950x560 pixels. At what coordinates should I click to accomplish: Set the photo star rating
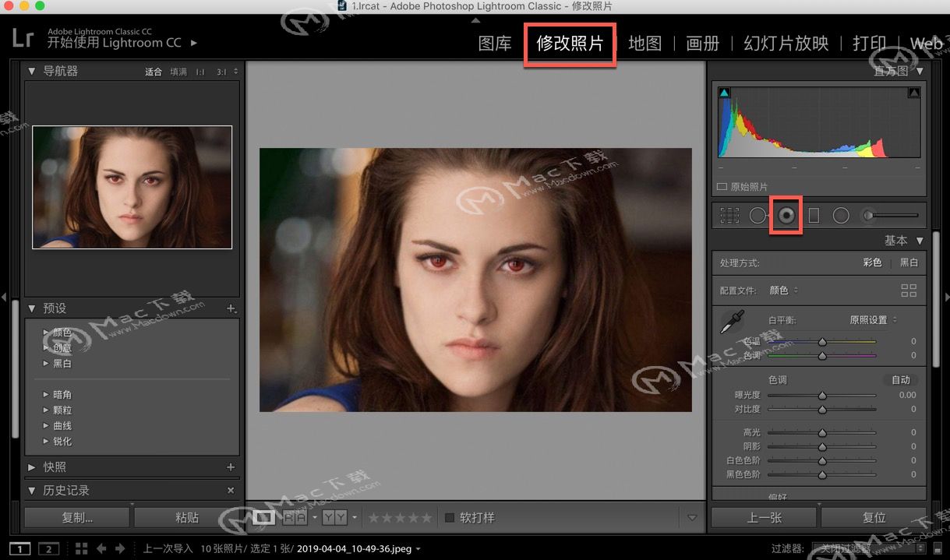[x=400, y=518]
